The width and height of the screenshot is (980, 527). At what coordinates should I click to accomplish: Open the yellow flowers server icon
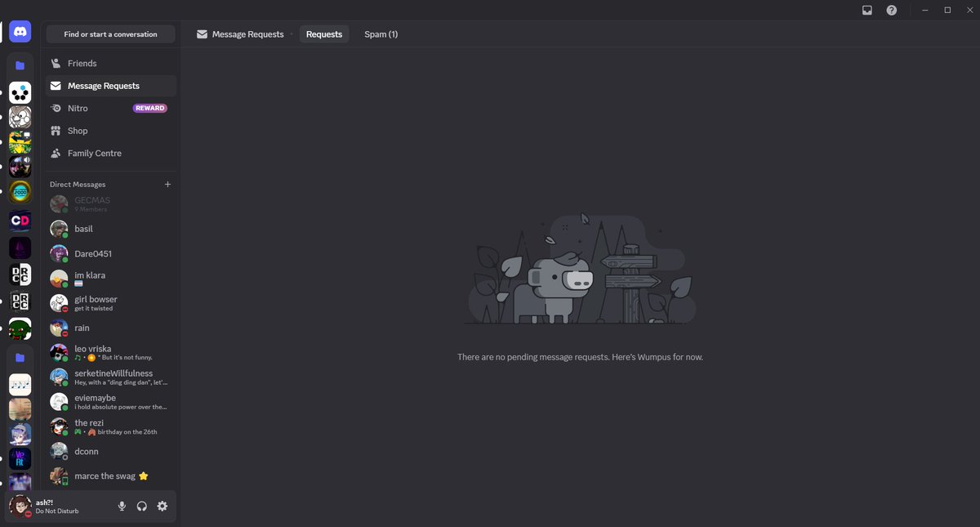click(20, 143)
